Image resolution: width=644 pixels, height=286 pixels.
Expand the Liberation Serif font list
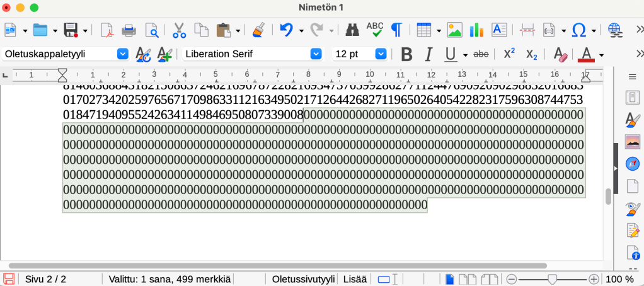point(316,54)
